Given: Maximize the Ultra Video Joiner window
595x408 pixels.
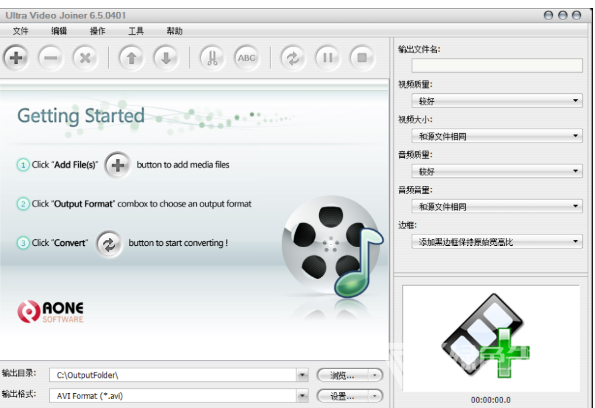Looking at the screenshot, I should pos(563,15).
